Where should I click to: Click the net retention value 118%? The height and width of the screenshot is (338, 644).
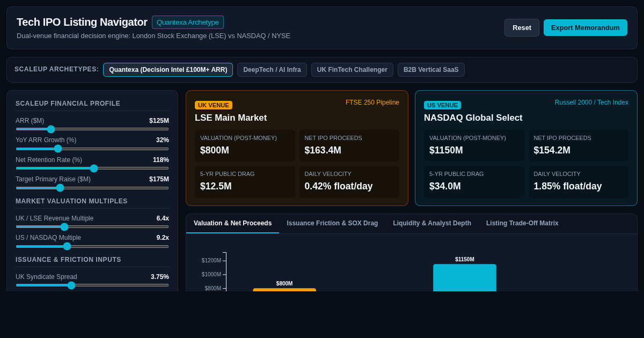coord(161,160)
